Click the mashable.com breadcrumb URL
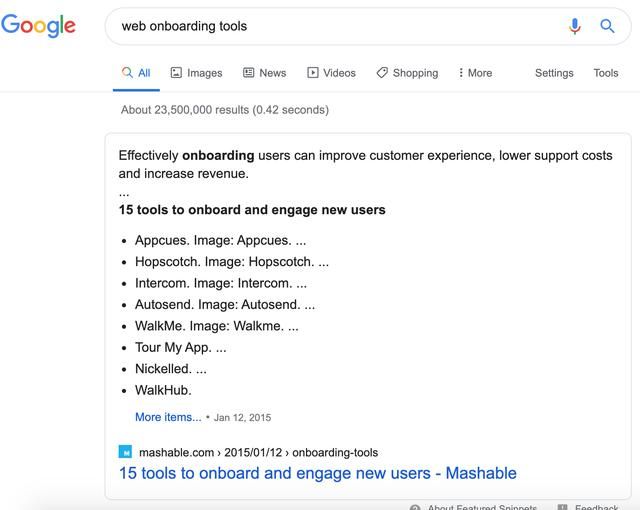 click(258, 452)
